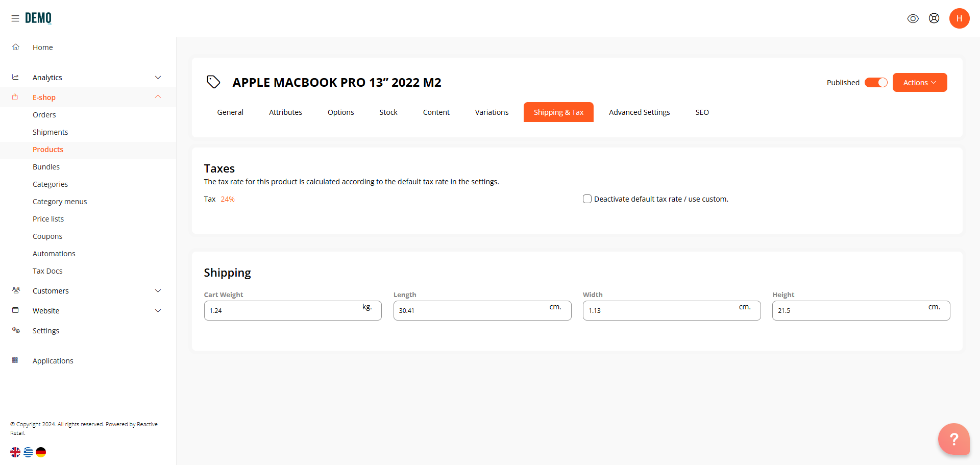Switch to the Options tab

click(x=340, y=112)
